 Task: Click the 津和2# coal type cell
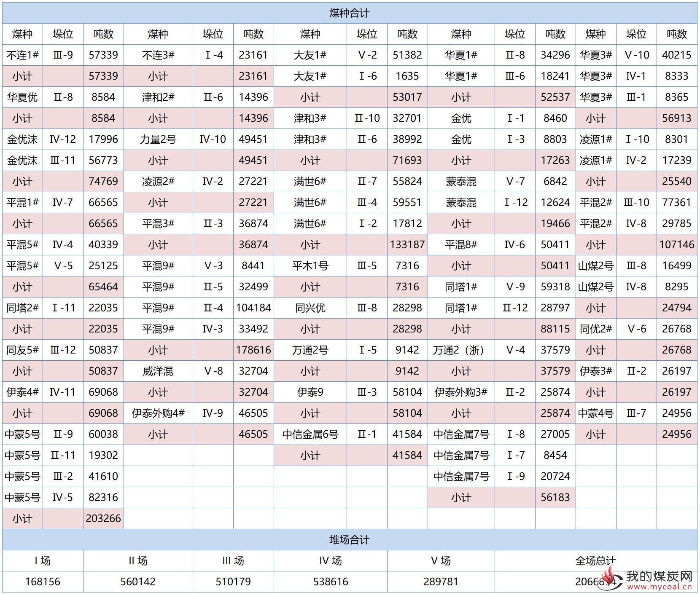point(158,97)
